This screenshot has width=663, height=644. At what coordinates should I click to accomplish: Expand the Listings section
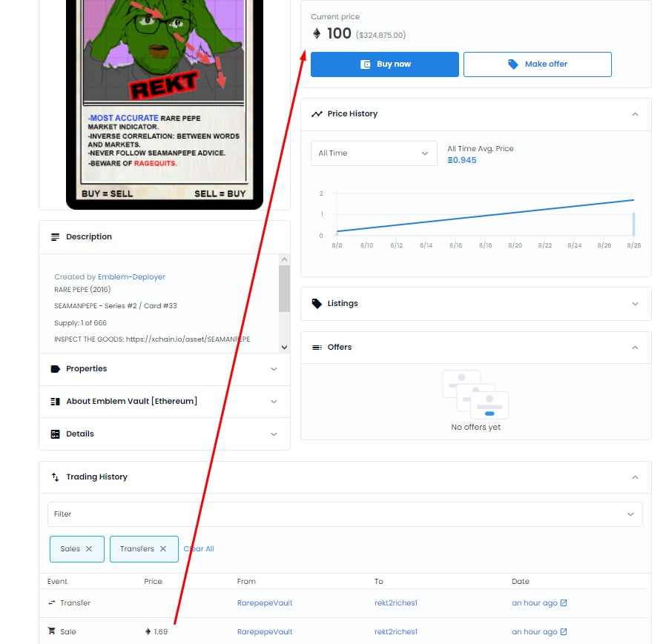coord(635,304)
